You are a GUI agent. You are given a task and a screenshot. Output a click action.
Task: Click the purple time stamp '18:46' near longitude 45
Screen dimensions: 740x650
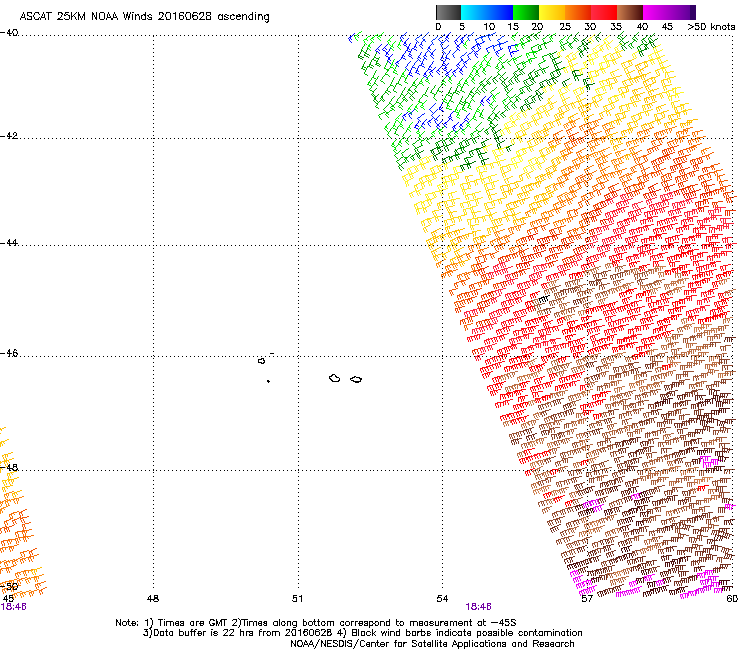[x=13, y=607]
